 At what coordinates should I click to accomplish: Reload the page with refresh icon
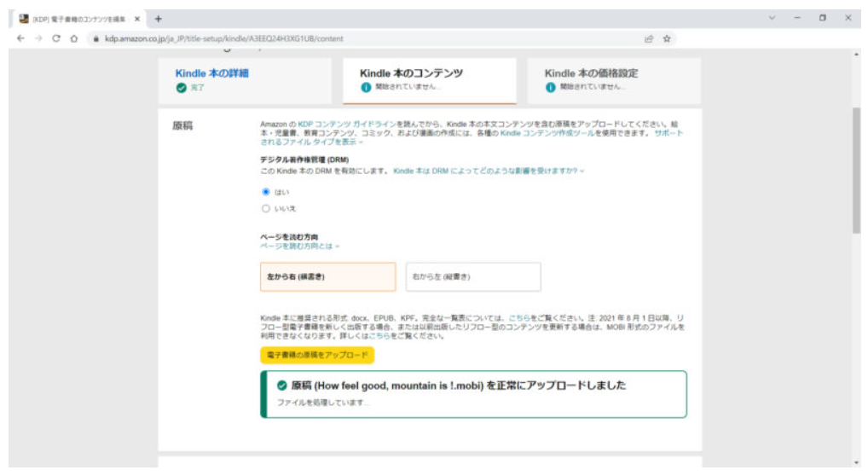pyautogui.click(x=56, y=38)
